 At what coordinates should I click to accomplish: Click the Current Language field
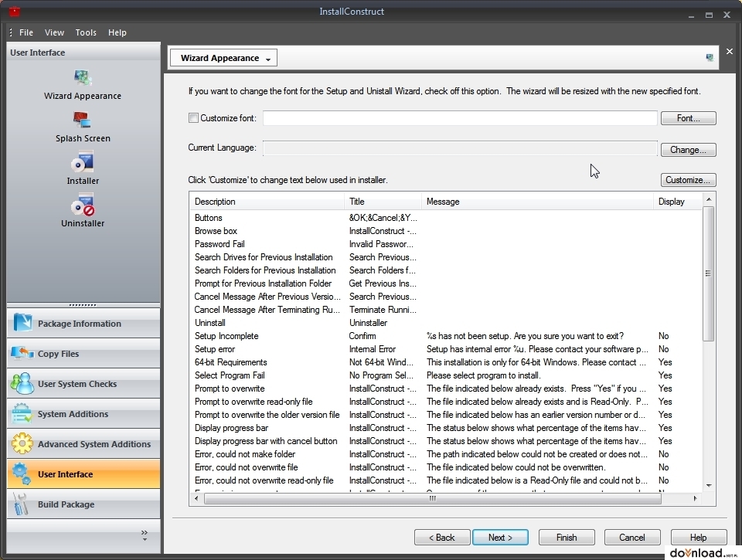(460, 148)
